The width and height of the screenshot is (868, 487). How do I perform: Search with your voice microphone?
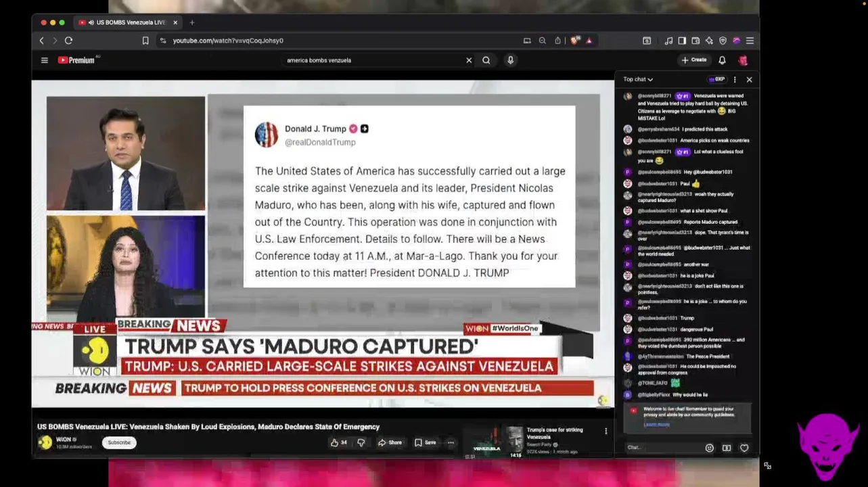[511, 60]
